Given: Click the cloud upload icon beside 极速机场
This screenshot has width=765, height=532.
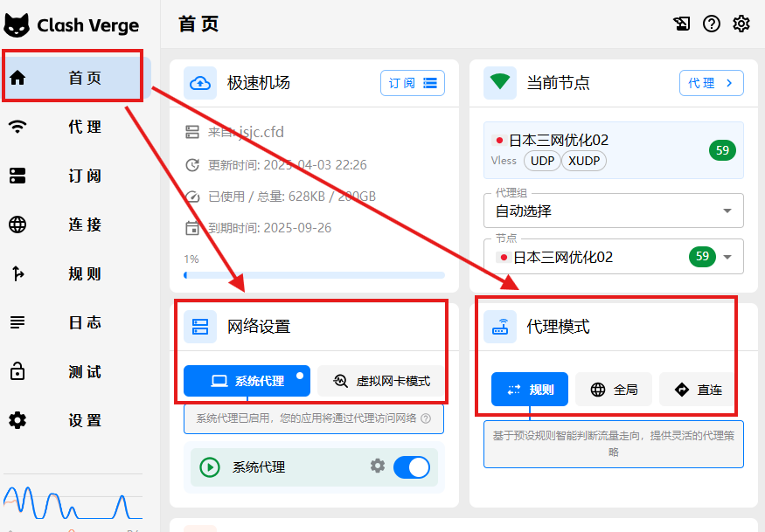Looking at the screenshot, I should point(200,83).
